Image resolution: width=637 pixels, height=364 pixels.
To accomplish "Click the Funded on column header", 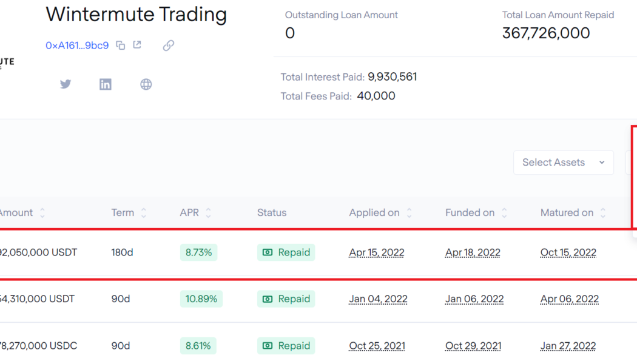I will tap(470, 212).
